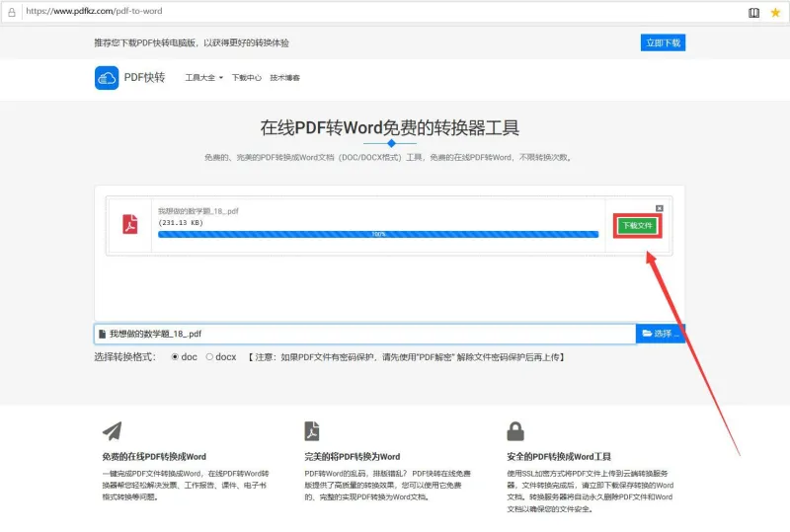This screenshot has height=532, width=790.
Task: Click the file name input field
Action: click(364, 334)
